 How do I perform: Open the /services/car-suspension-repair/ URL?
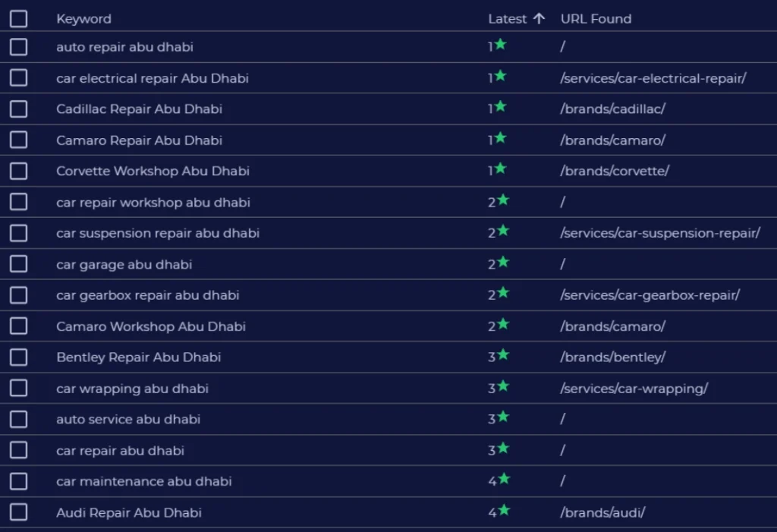[x=660, y=233]
